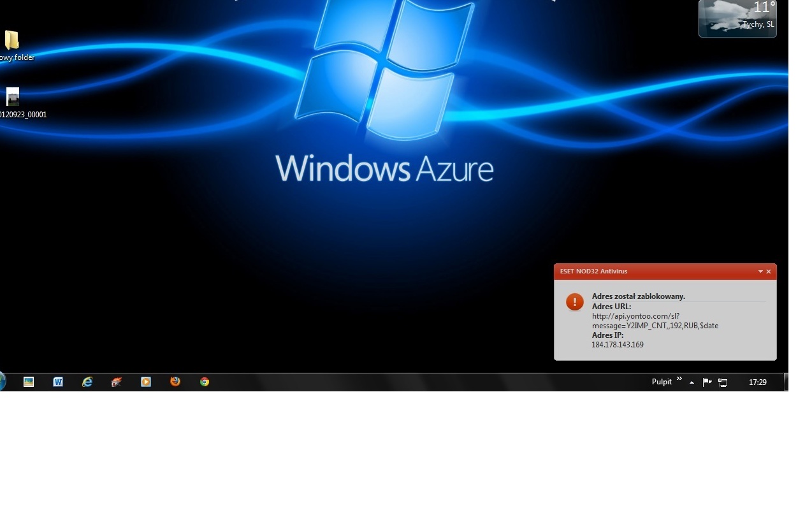Screen dimensions: 812x515
Task: Click the IP address 184.178.143.169
Action: 618,345
